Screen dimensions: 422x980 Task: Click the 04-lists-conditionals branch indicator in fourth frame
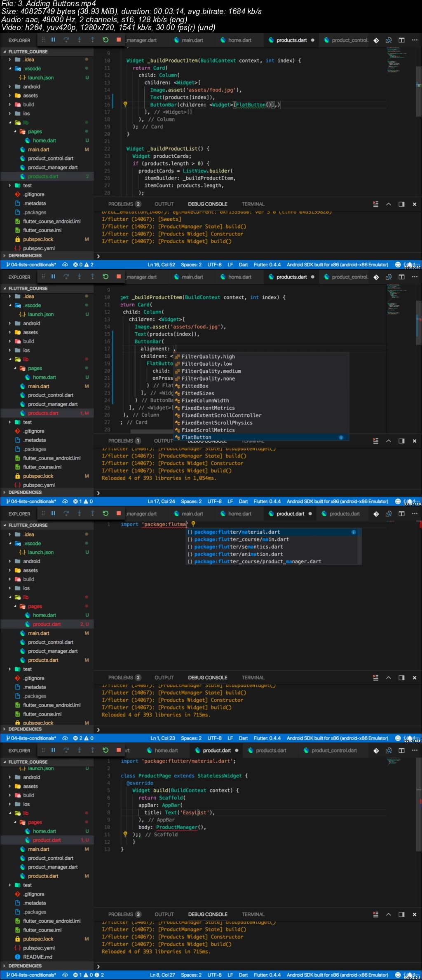click(31, 975)
